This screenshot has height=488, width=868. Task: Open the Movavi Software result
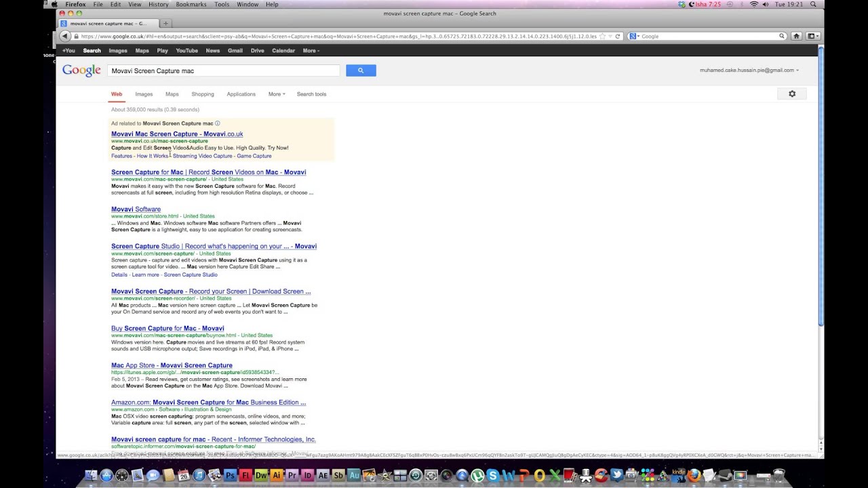(136, 209)
